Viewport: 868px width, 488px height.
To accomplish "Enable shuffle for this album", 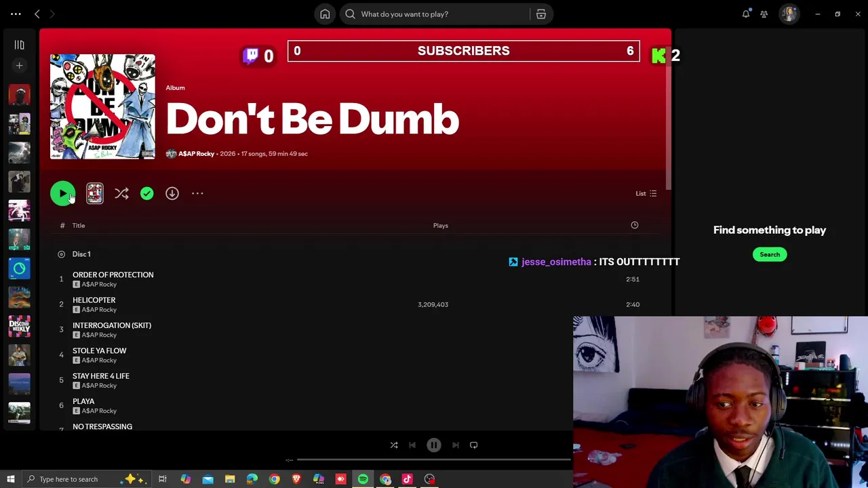I will 121,194.
